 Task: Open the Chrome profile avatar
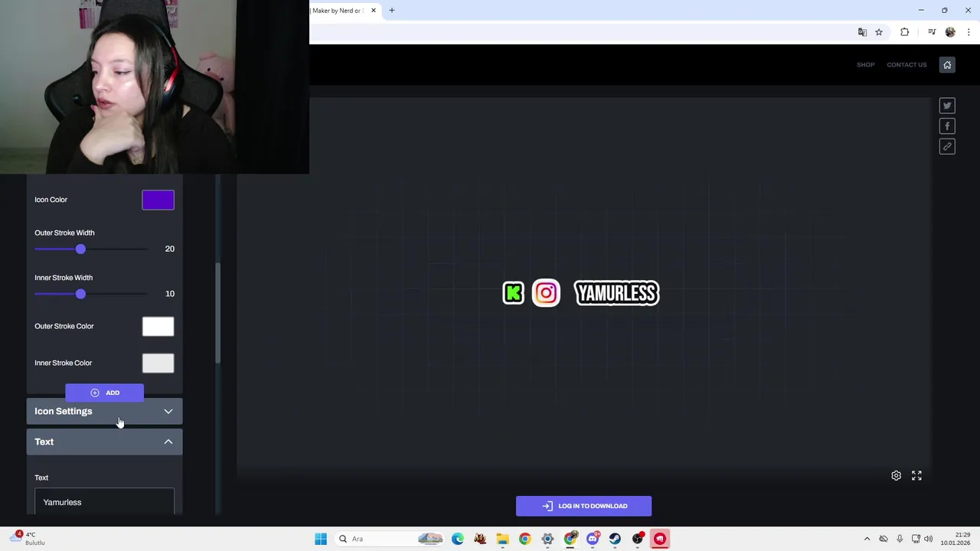pos(950,32)
